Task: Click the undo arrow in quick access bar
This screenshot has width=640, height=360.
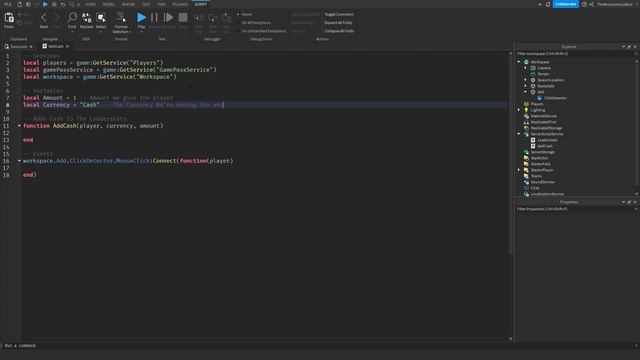Action: (62, 4)
